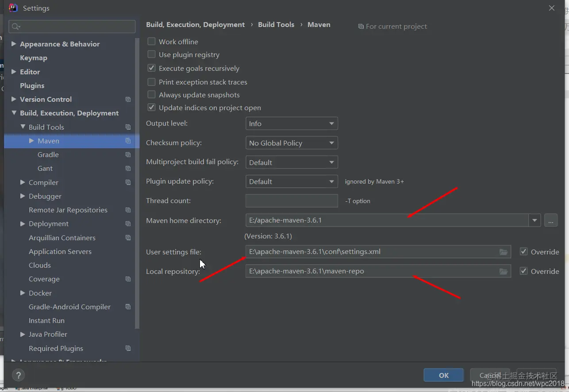Enable the Work offline checkbox
Image resolution: width=569 pixels, height=392 pixels.
tap(151, 42)
